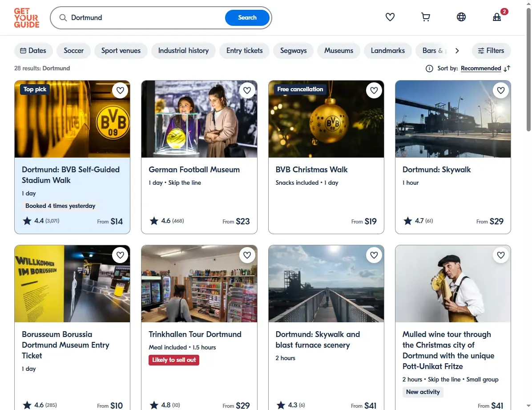This screenshot has width=532, height=410.
Task: Heart the Mulled wine tour card
Action: pos(501,255)
